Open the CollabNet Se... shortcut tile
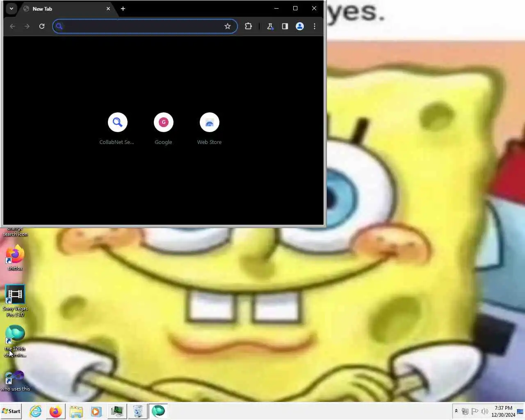525x420 pixels. [x=117, y=129]
